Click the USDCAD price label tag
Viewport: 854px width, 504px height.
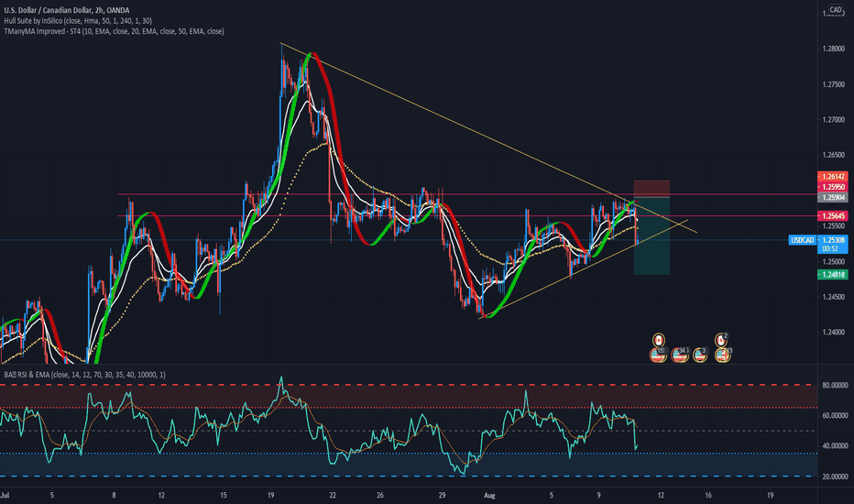[802, 240]
